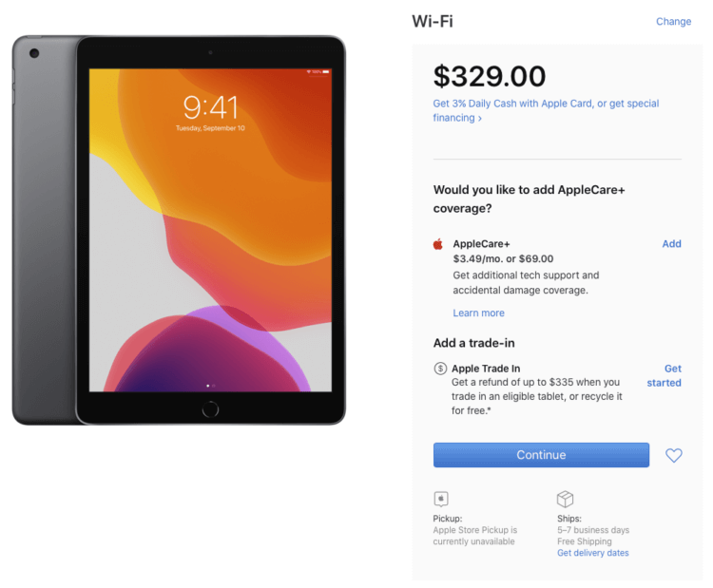Click the $329.00 price text
Image resolution: width=713 pixels, height=588 pixels.
click(x=490, y=76)
